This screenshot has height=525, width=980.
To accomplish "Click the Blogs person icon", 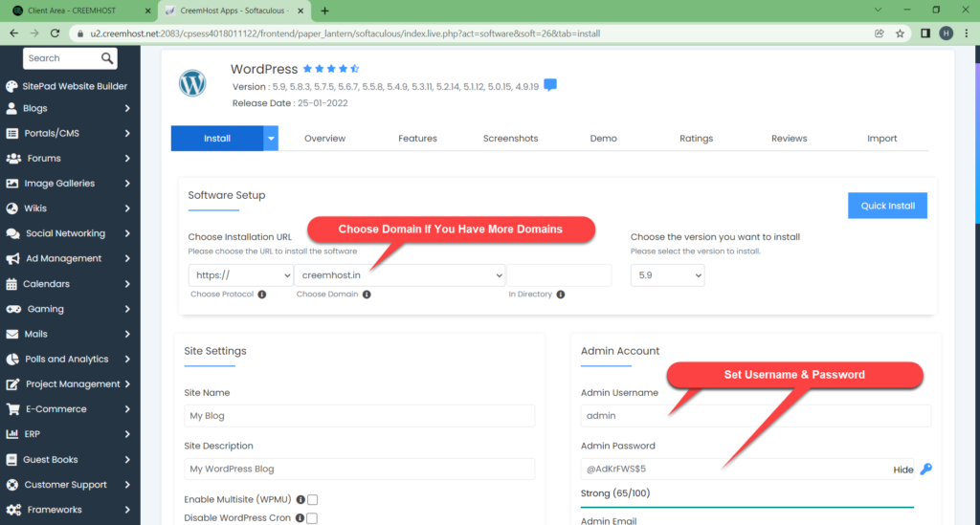I will click(11, 108).
